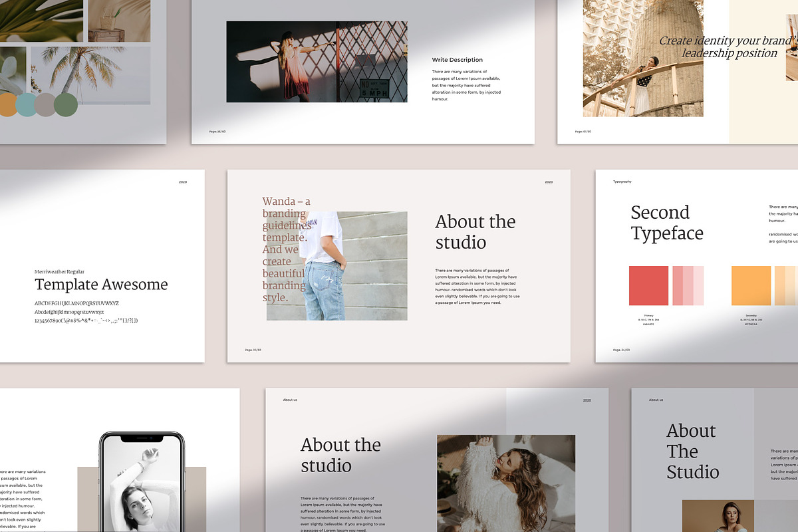Viewport: 798px width, 532px height.
Task: Click the jeans and white shirt photo
Action: pos(337,266)
